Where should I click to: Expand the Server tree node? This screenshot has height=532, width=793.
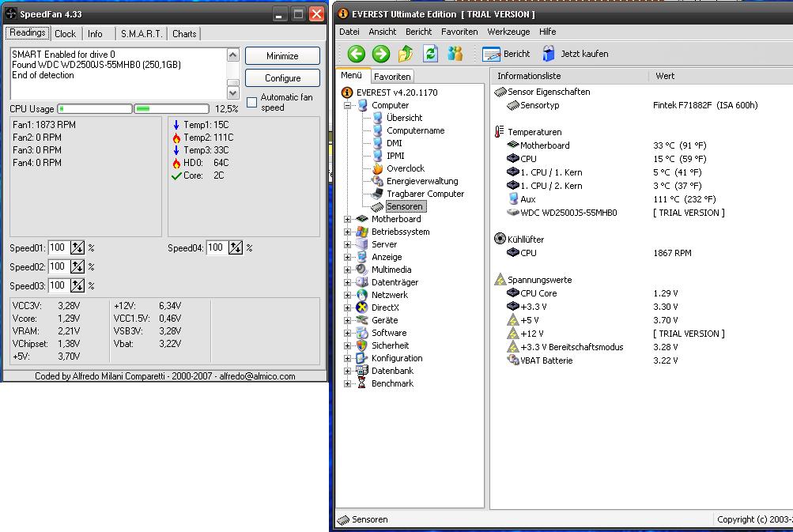tap(347, 244)
